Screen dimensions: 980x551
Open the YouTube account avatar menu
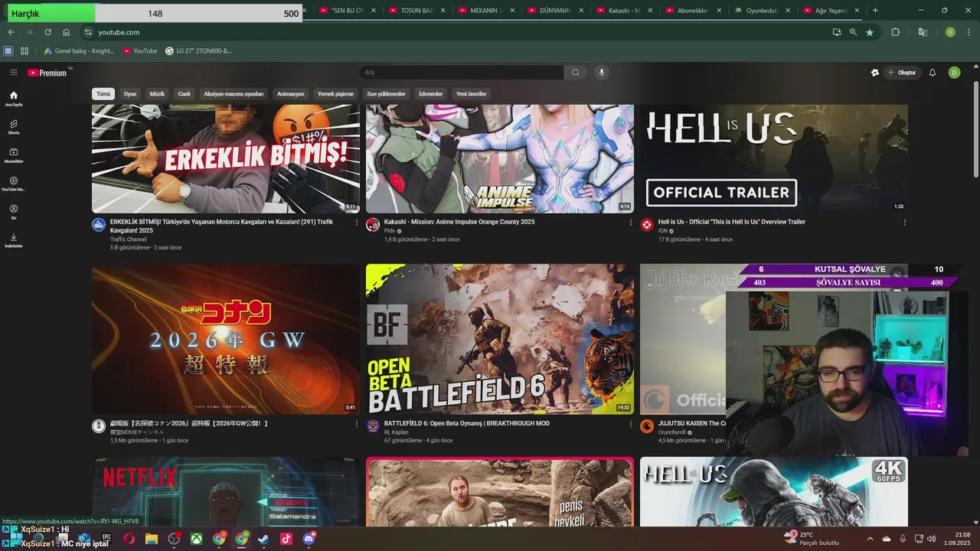pos(954,73)
